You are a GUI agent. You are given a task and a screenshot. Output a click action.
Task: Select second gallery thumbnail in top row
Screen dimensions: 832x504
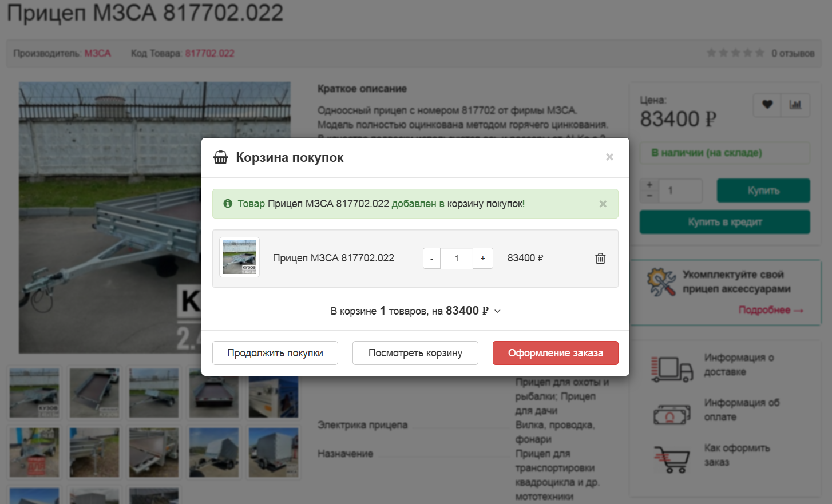pyautogui.click(x=94, y=393)
